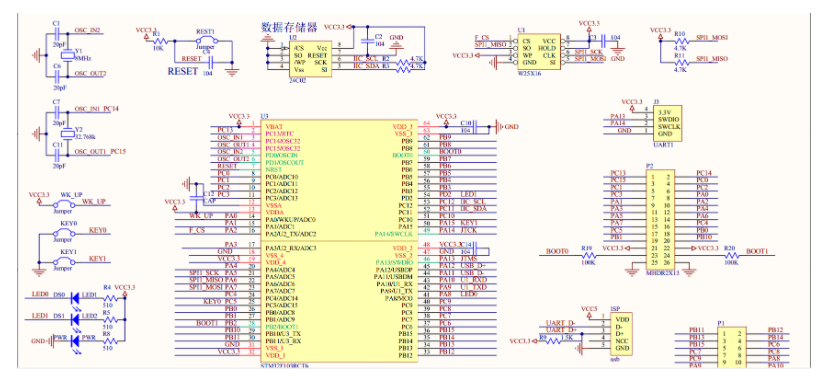This screenshot has height=378, width=834.
Task: Click capacitor C1 above crystal Y1
Action: pos(57,34)
